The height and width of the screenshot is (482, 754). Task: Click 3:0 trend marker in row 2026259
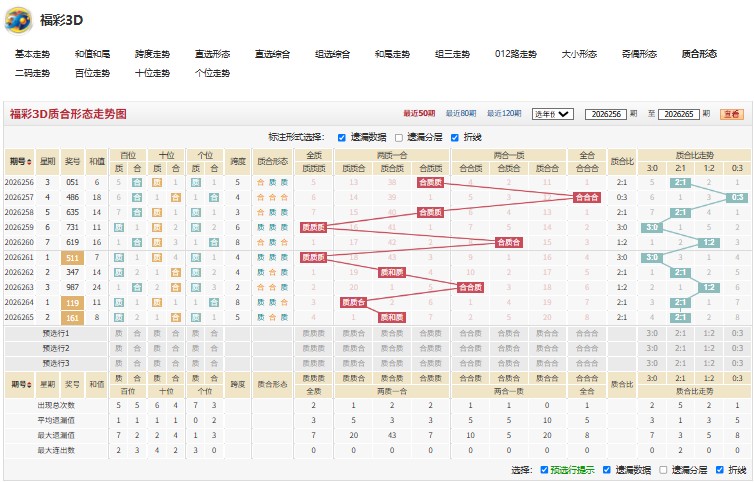(652, 228)
